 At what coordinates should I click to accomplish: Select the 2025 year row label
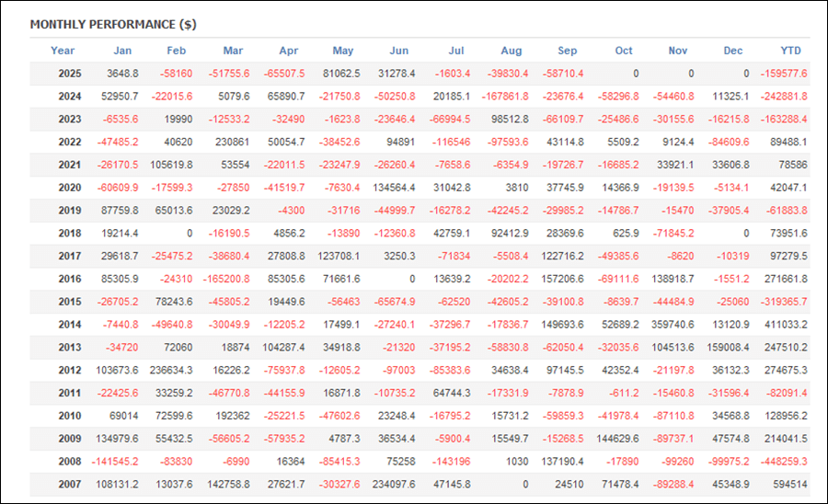(69, 74)
